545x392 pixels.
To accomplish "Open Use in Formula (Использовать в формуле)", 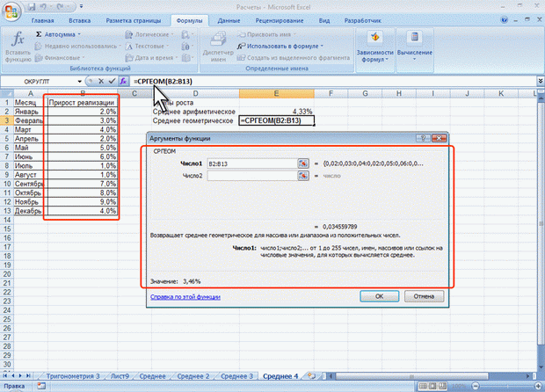I will pos(280,47).
